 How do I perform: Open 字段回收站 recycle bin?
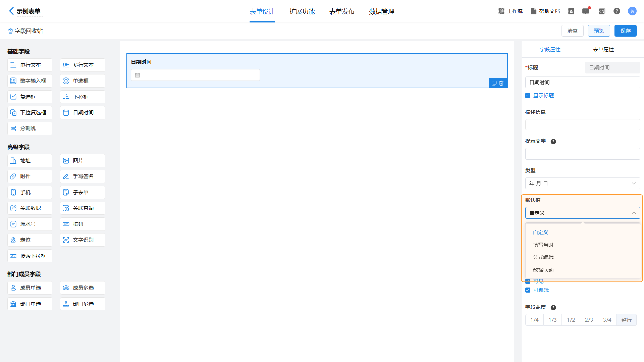(x=25, y=31)
